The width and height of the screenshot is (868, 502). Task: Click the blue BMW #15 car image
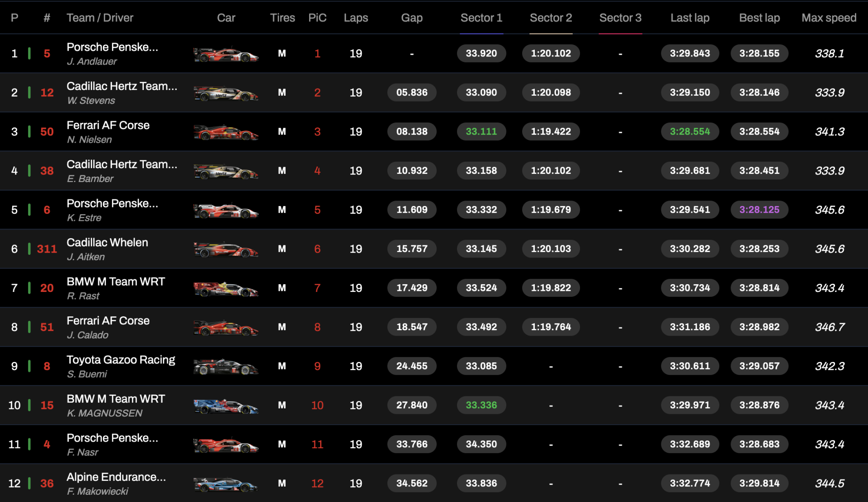click(226, 406)
